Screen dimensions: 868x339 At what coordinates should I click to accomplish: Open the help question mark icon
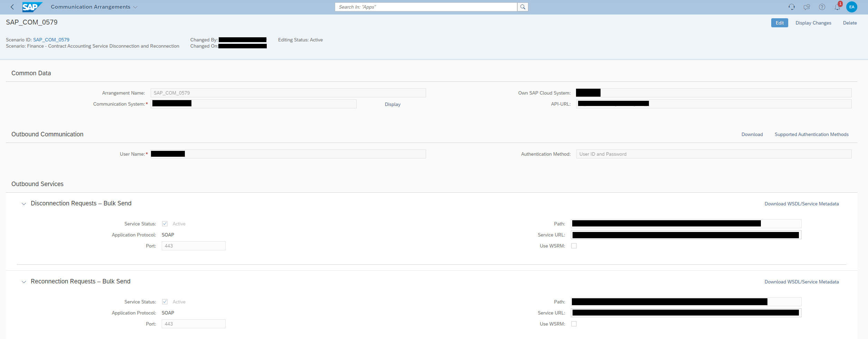coord(822,7)
